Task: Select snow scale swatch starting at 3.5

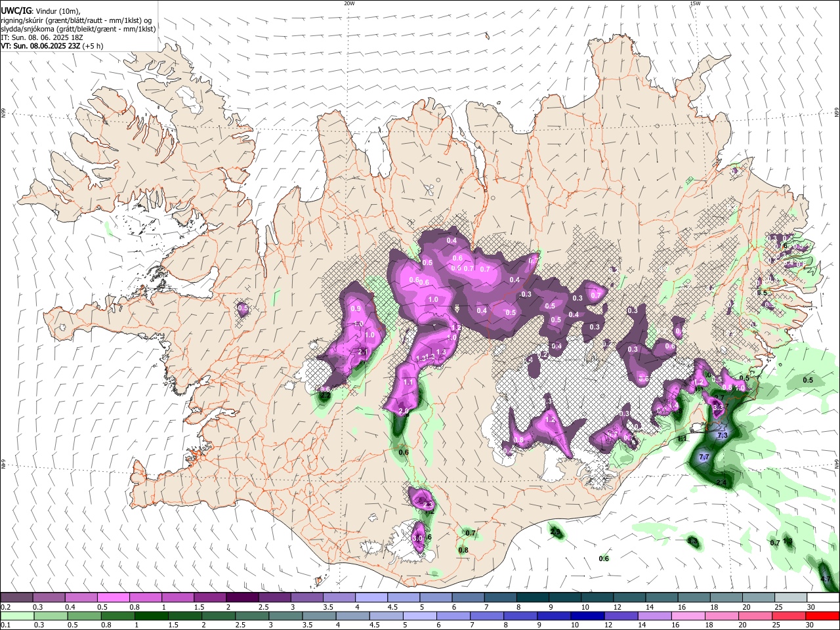Action: tap(339, 598)
